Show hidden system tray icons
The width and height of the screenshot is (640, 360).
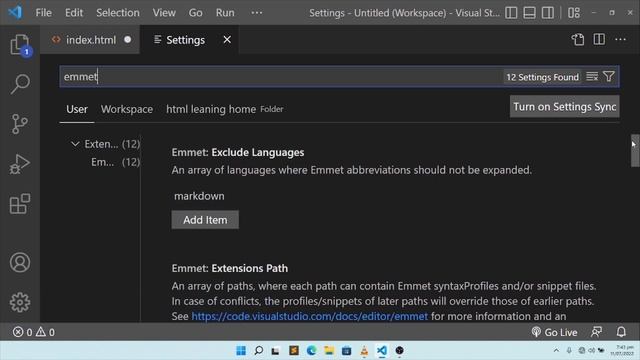pos(556,350)
